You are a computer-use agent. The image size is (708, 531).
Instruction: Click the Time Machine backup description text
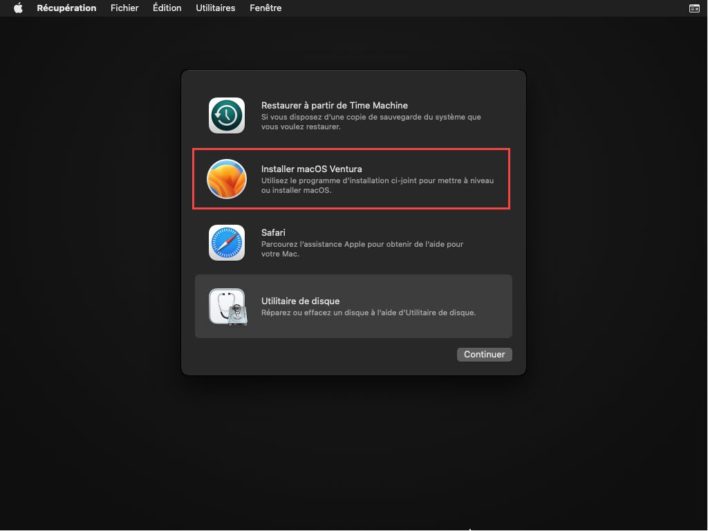click(370, 122)
